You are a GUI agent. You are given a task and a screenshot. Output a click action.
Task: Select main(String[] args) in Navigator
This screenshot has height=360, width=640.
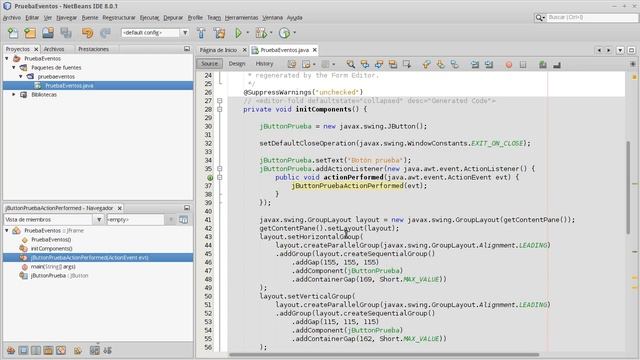tap(53, 267)
